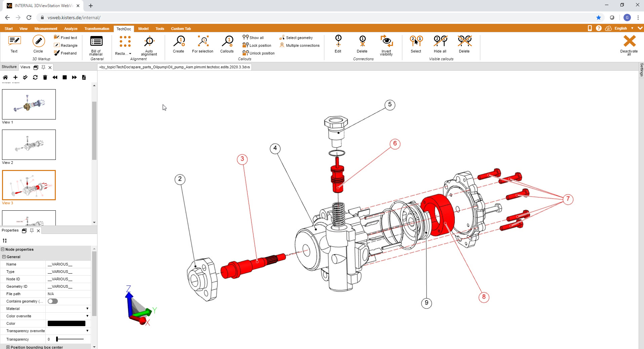
Task: Choose the Rectangle markup tool
Action: pos(66,45)
